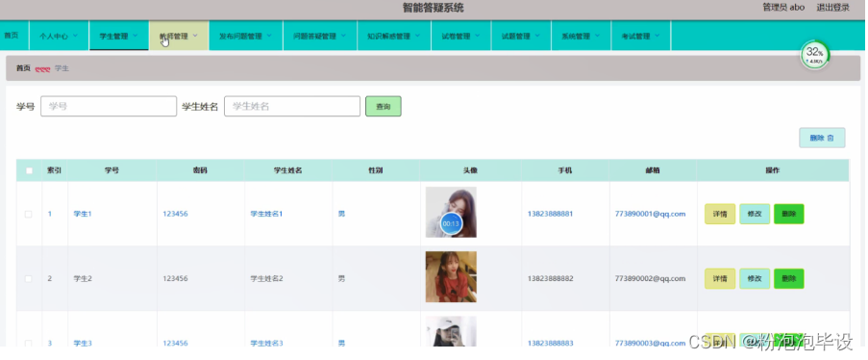Click the avatar thumbnail of 学生2
Viewport: 868px width, 360px height.
(x=451, y=277)
